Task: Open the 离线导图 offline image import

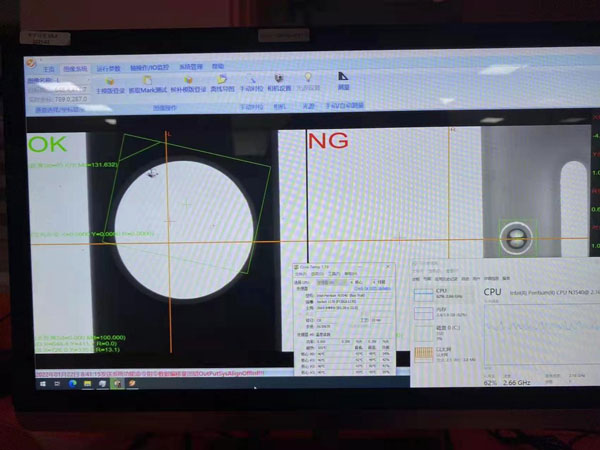Action: (222, 81)
